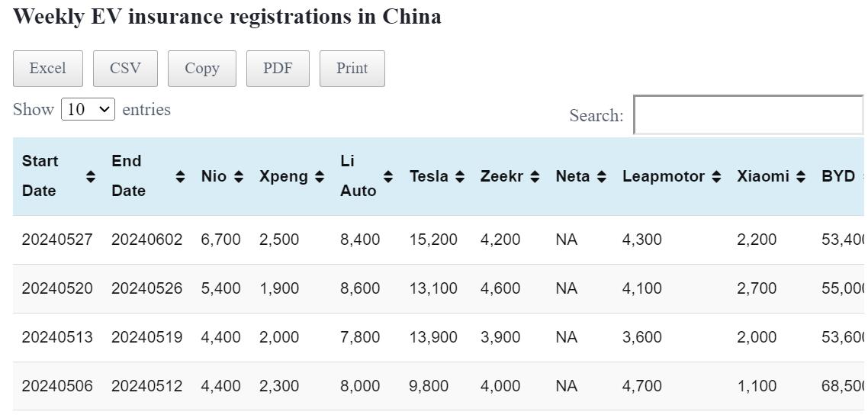Sort table by Nio column arrows

pyautogui.click(x=239, y=176)
